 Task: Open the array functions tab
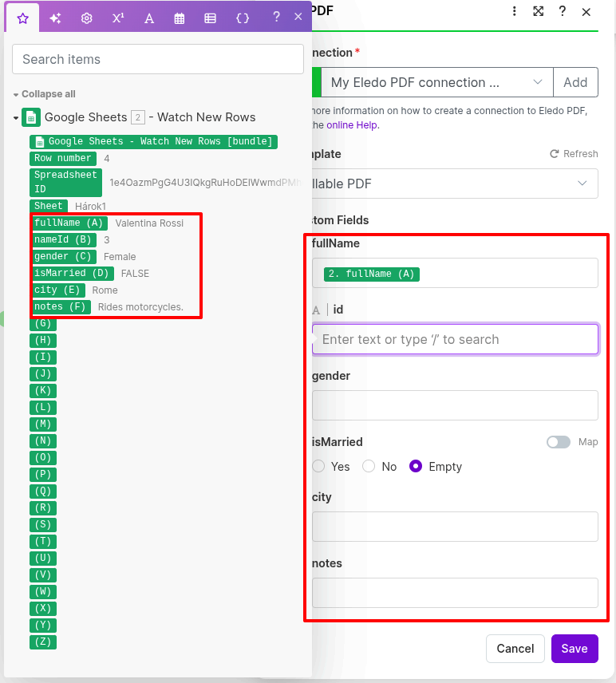click(210, 18)
